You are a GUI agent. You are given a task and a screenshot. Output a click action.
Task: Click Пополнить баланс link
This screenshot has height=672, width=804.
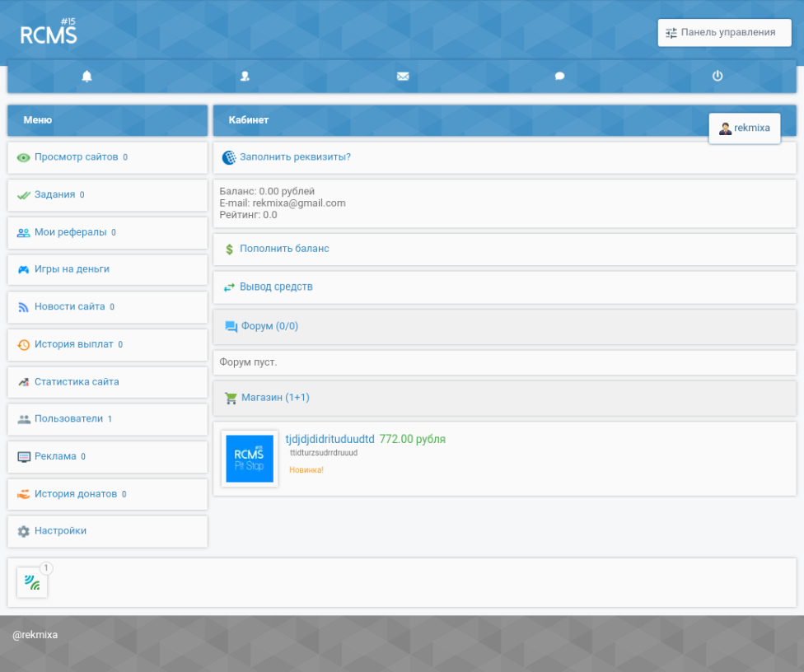[x=284, y=249]
